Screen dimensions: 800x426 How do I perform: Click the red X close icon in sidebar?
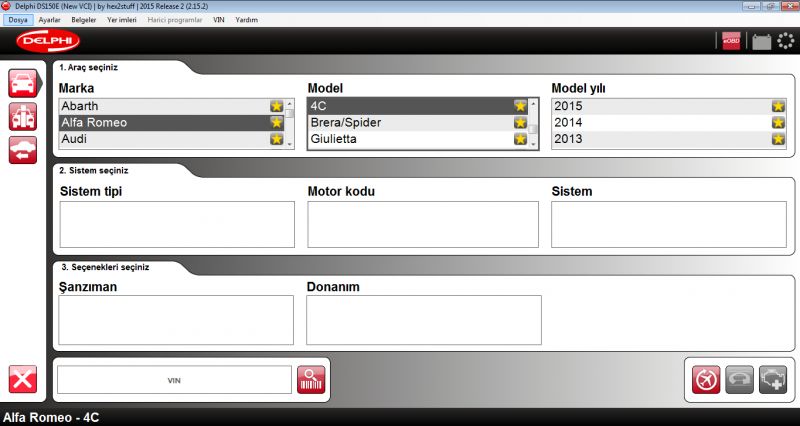[23, 379]
